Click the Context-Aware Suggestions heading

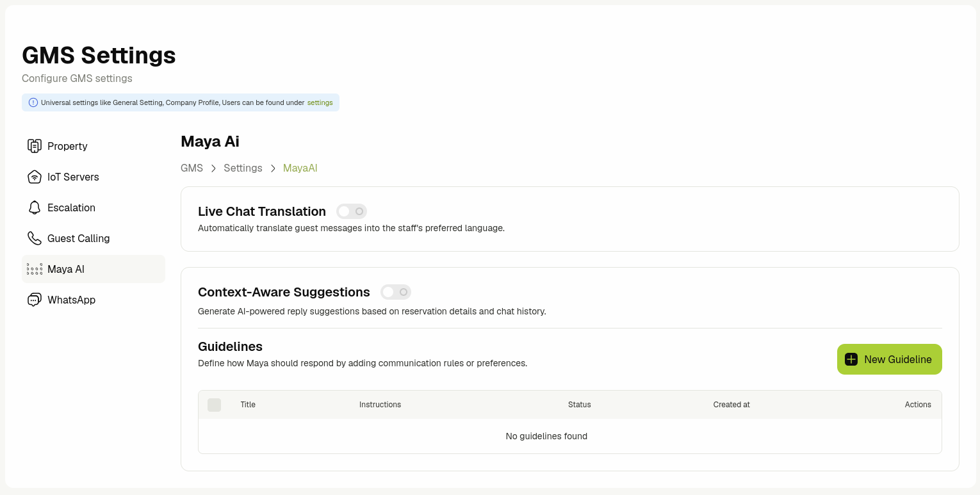[284, 292]
